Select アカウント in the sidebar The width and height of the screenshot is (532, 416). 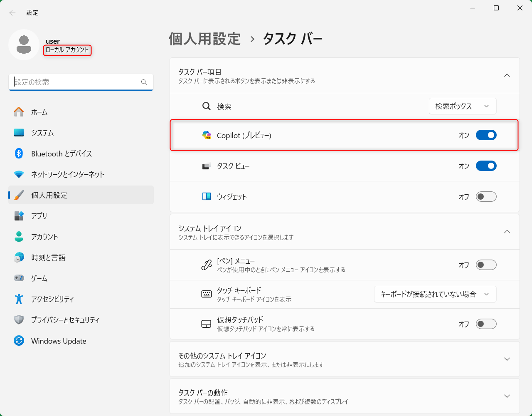[x=44, y=237]
